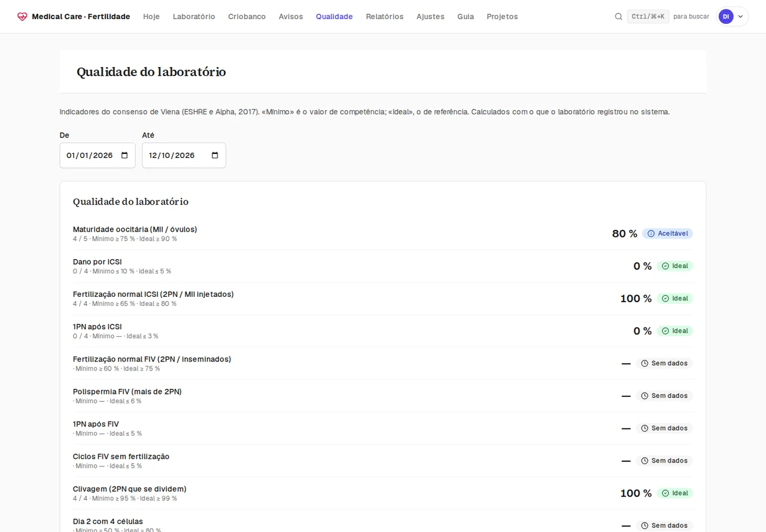Select the Qualidade nav item
The image size is (766, 532).
pyautogui.click(x=335, y=17)
